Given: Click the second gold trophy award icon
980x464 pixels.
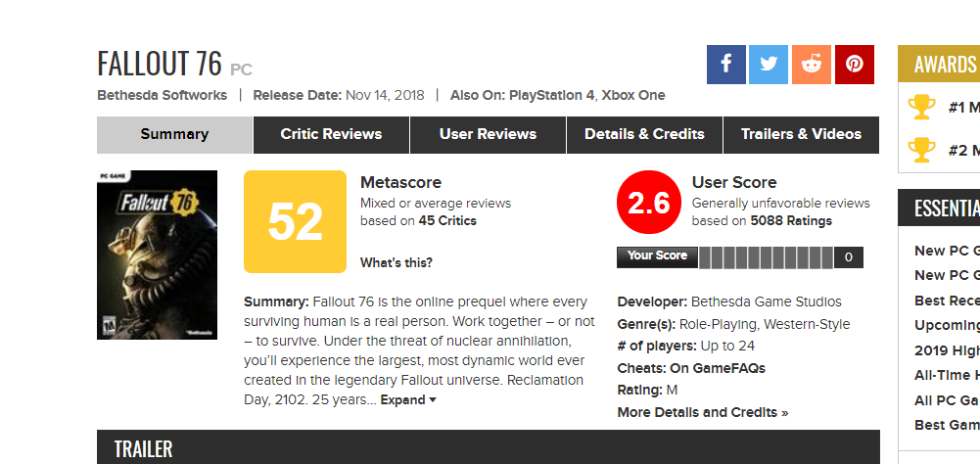Looking at the screenshot, I should click(921, 150).
